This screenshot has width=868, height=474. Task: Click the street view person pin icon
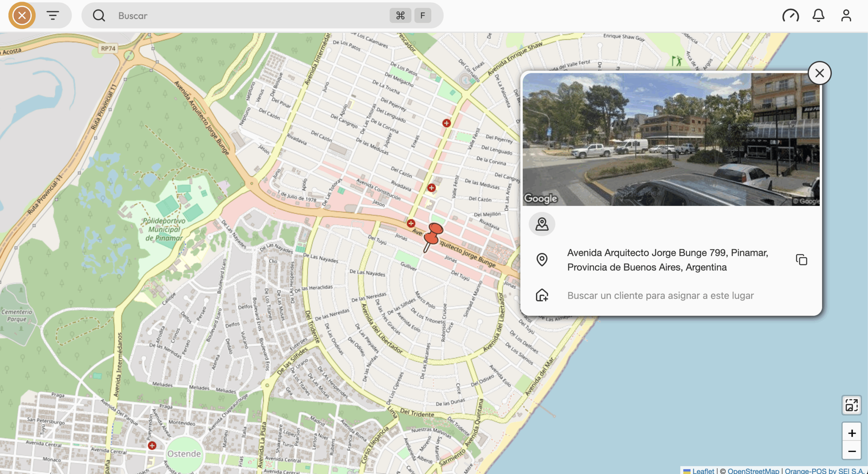coord(542,224)
